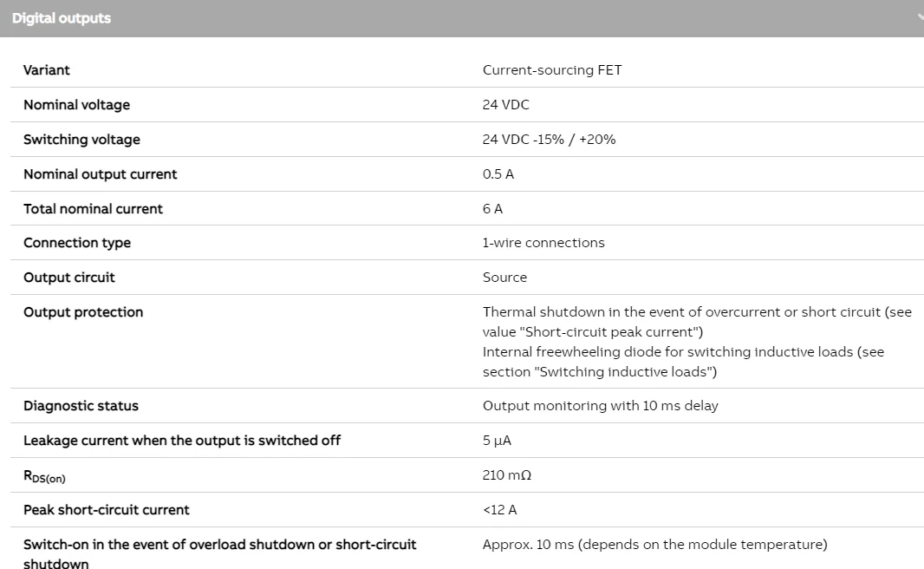
Task: Click the 1-wire connections value
Action: pos(543,243)
